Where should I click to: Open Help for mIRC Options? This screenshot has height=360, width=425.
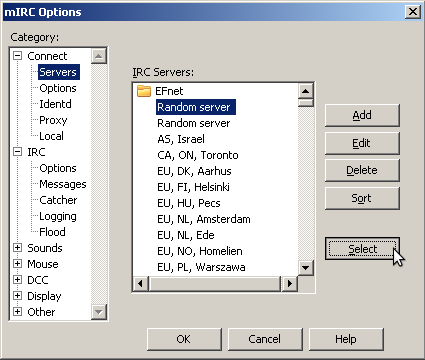(x=346, y=339)
